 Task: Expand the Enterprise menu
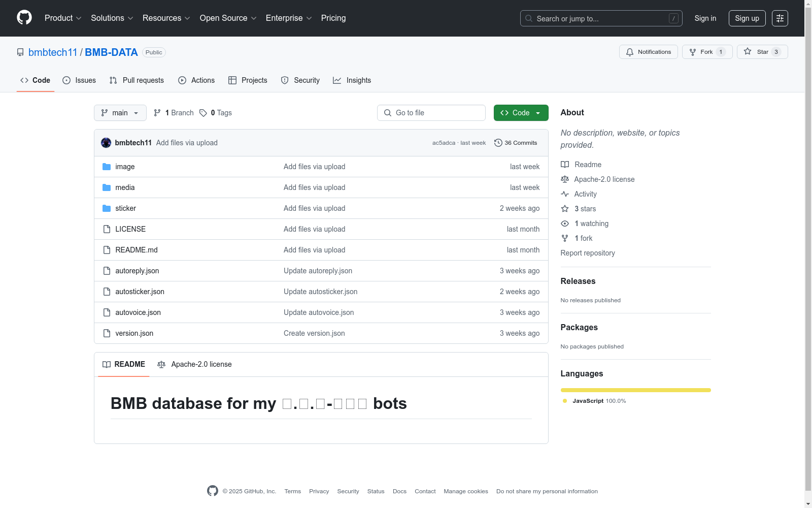coord(289,18)
